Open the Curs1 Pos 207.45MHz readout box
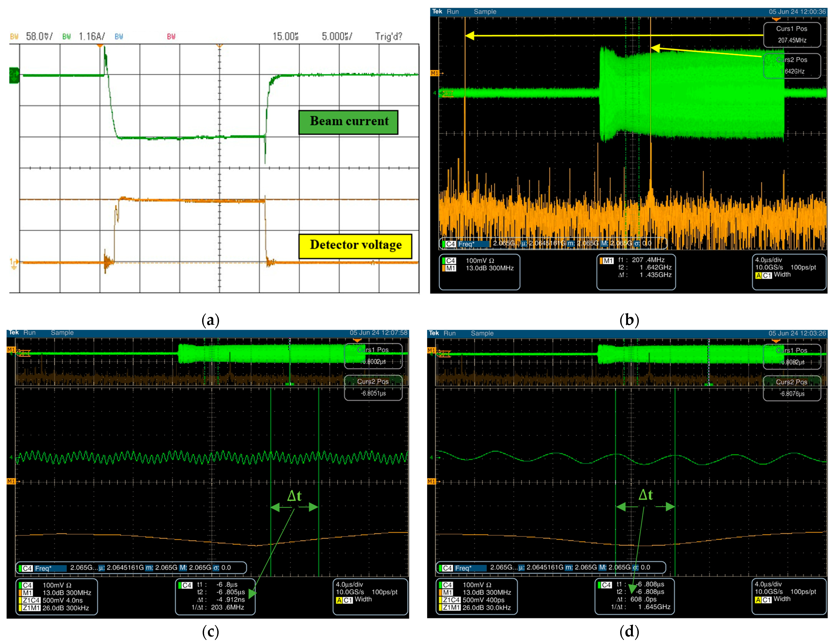 (792, 34)
